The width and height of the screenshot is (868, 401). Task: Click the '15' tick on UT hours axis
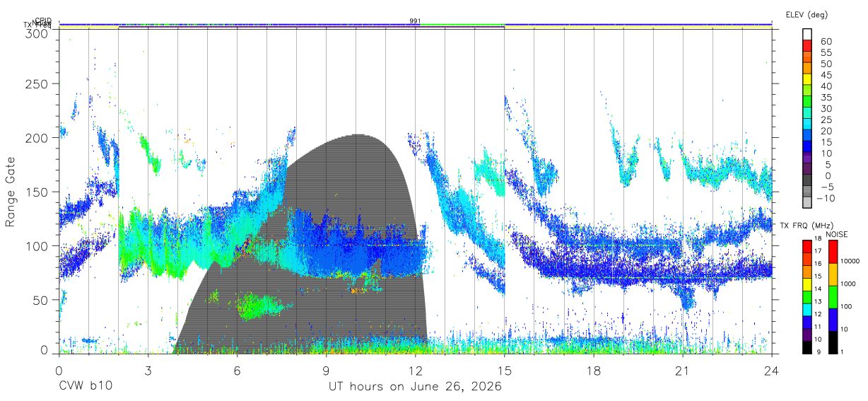coord(505,370)
